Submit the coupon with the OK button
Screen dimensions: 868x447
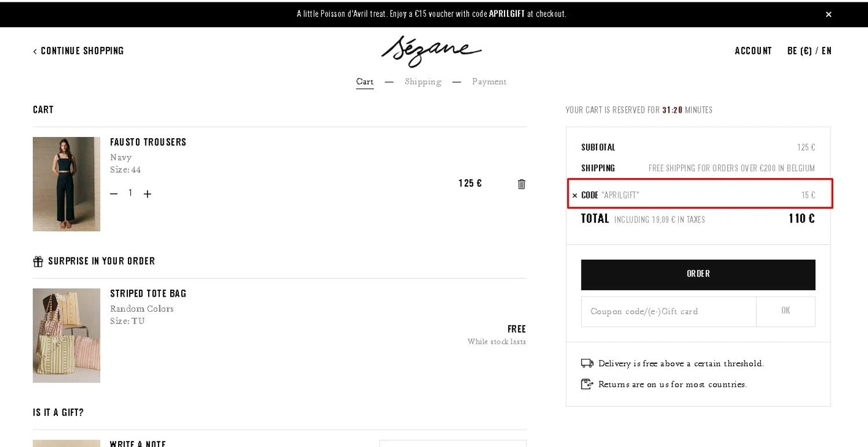786,312
